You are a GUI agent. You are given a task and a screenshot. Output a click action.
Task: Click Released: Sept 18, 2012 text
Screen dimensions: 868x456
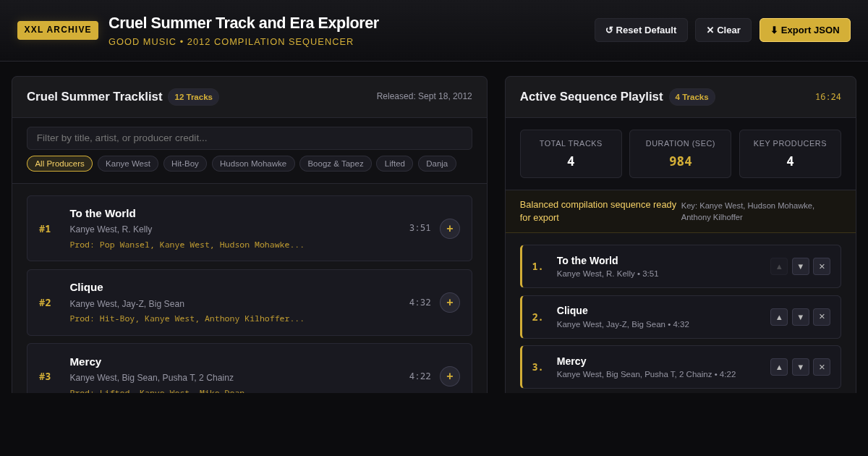(x=424, y=96)
